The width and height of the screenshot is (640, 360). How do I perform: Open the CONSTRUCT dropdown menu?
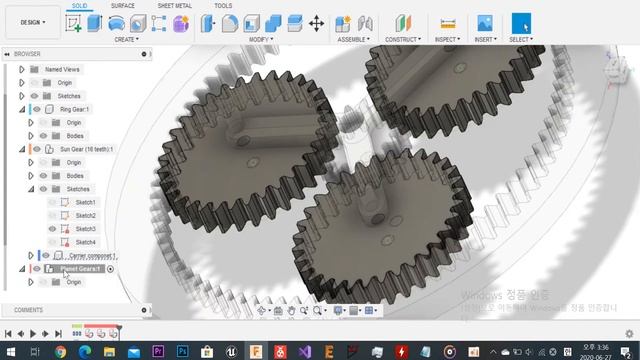point(403,39)
